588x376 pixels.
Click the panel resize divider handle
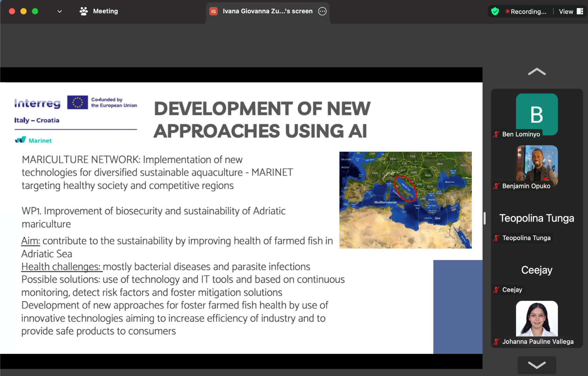pos(485,218)
